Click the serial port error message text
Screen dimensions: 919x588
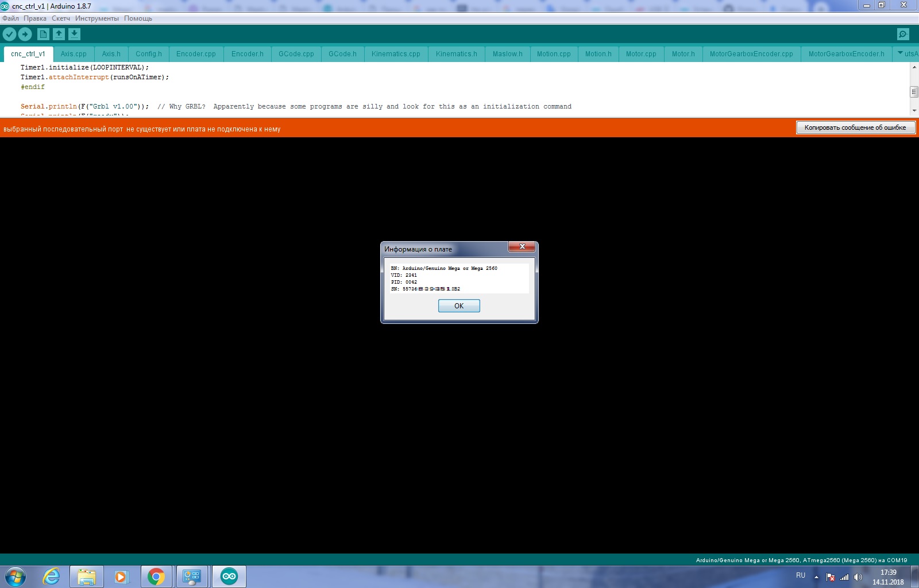[x=142, y=129]
